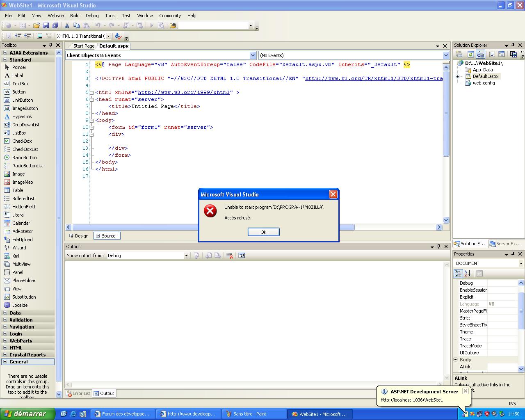Open the Community menu

click(170, 16)
